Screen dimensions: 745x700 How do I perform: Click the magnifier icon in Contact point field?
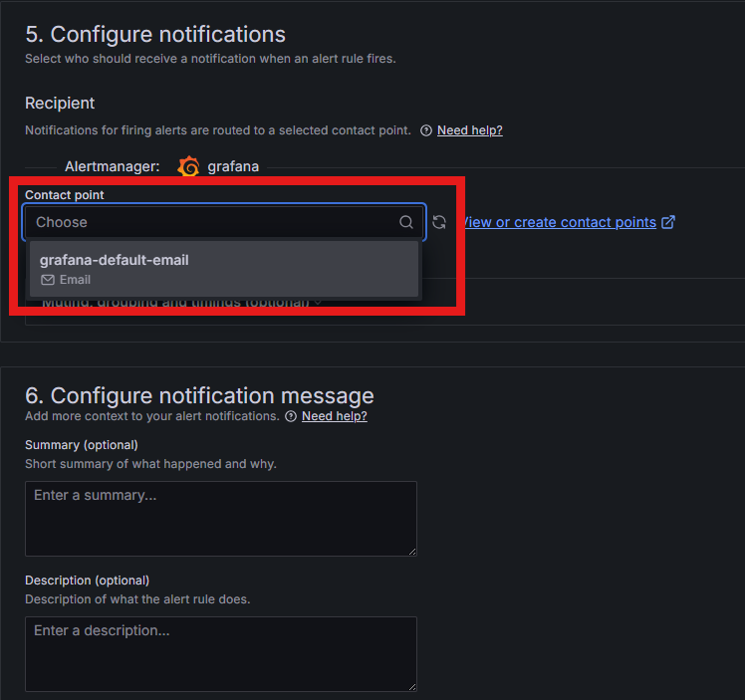pos(406,222)
